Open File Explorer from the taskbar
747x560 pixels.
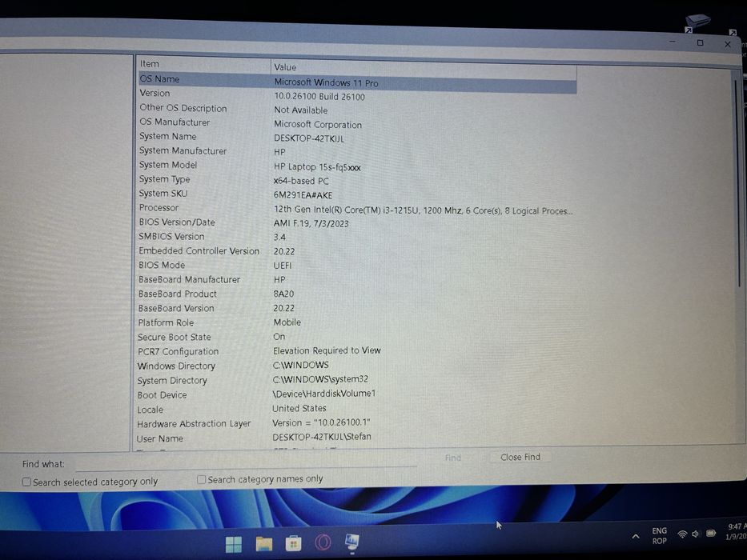pos(264,543)
